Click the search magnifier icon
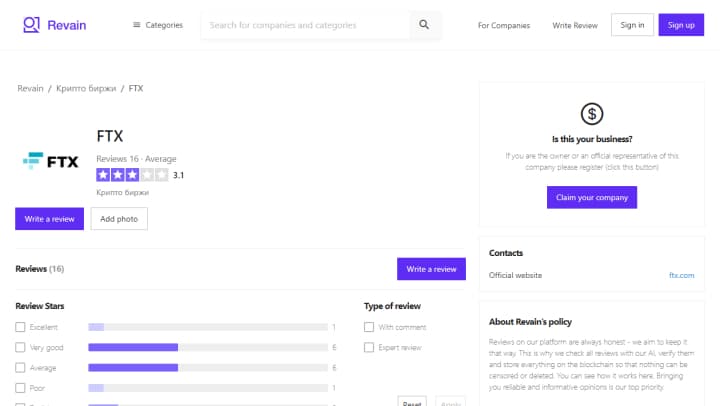720x406 pixels. tap(424, 25)
